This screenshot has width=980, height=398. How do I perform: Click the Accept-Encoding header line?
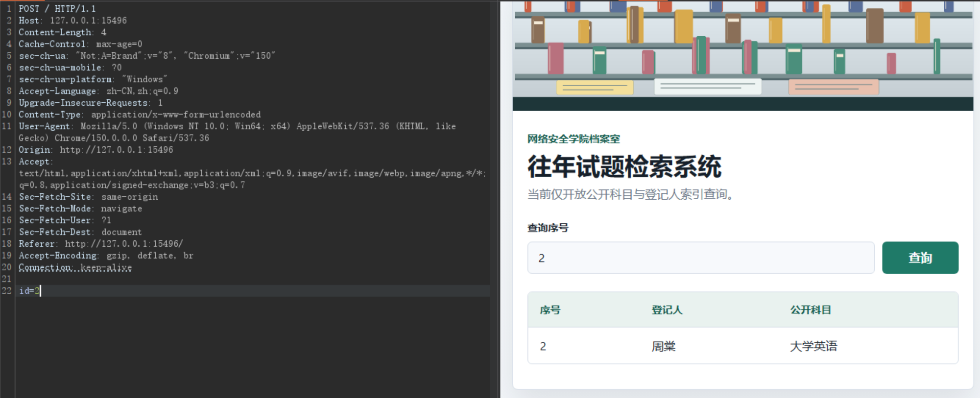pos(106,256)
